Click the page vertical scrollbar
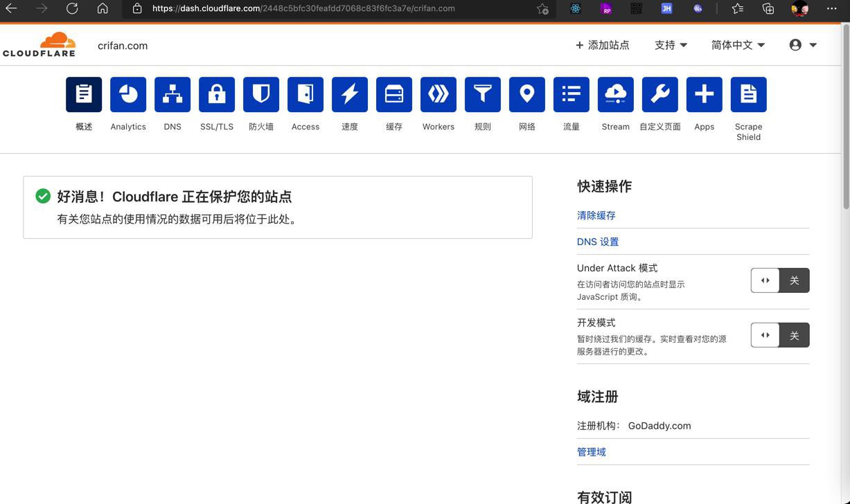 point(846,116)
